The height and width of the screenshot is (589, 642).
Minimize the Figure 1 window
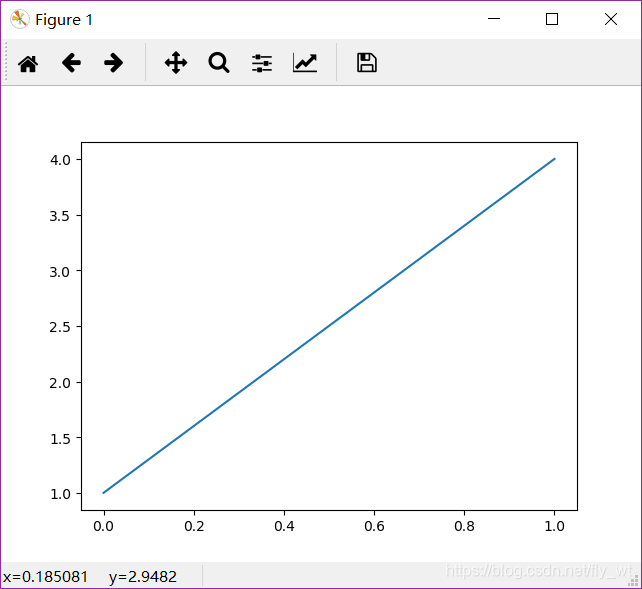(x=494, y=19)
